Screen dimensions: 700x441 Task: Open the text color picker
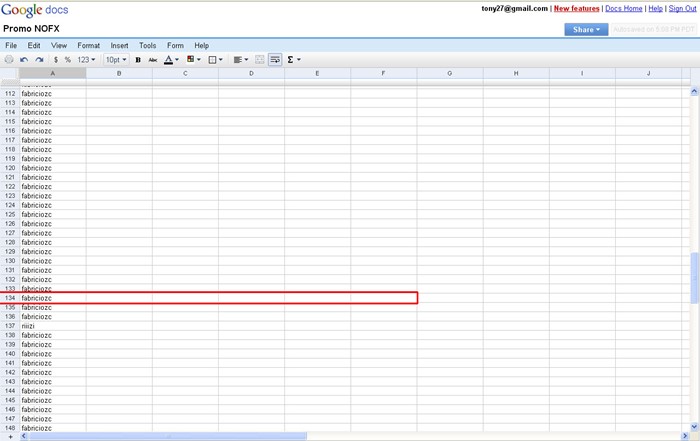(171, 60)
